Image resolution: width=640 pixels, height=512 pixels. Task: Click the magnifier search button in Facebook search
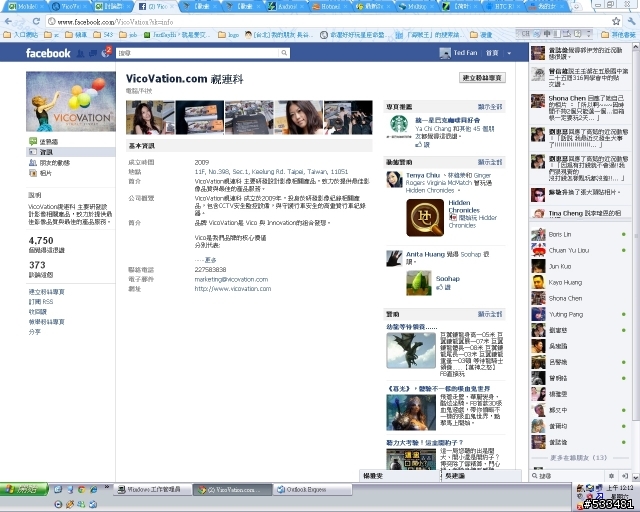click(284, 53)
